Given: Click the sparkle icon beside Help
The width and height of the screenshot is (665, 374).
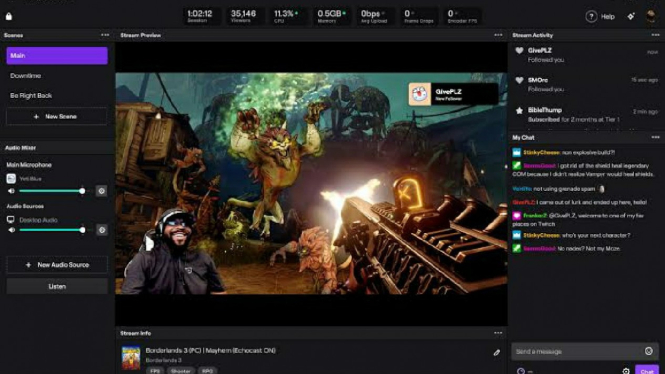Looking at the screenshot, I should [631, 16].
